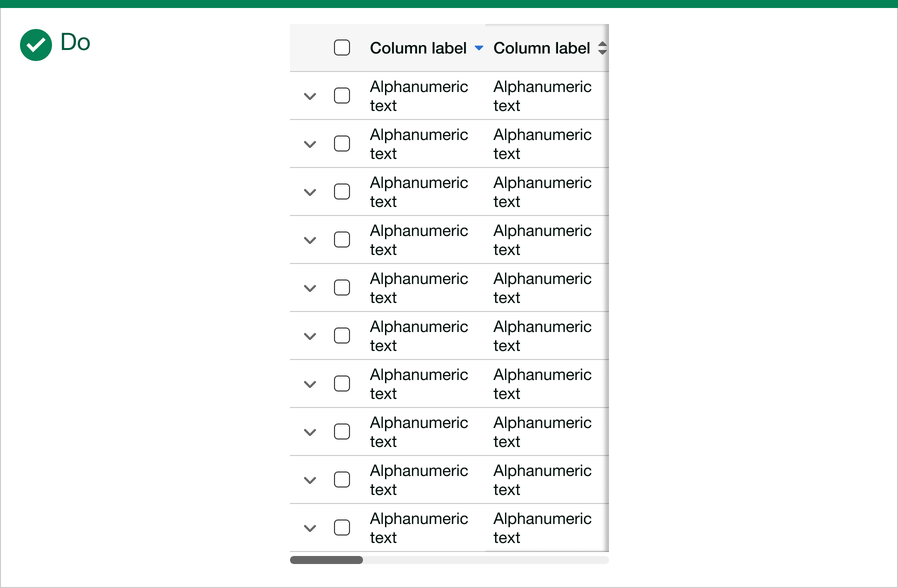This screenshot has width=898, height=588.
Task: Select the eighth row checkbox
Action: pos(342,431)
